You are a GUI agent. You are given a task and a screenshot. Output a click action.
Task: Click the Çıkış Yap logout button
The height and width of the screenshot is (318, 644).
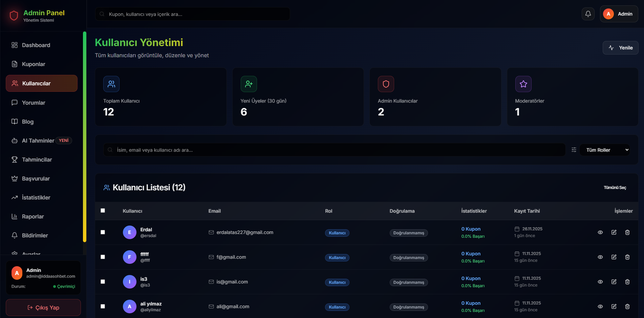tap(43, 308)
